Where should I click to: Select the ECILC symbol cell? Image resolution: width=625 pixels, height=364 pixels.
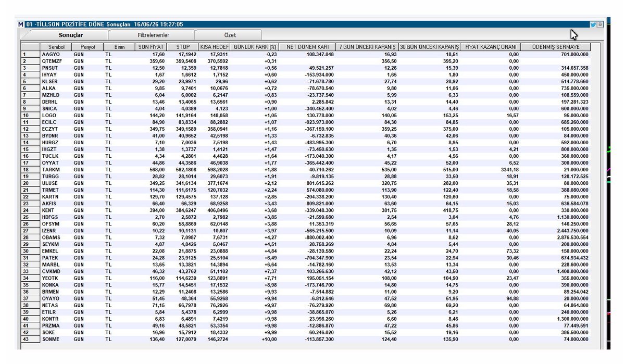point(56,122)
